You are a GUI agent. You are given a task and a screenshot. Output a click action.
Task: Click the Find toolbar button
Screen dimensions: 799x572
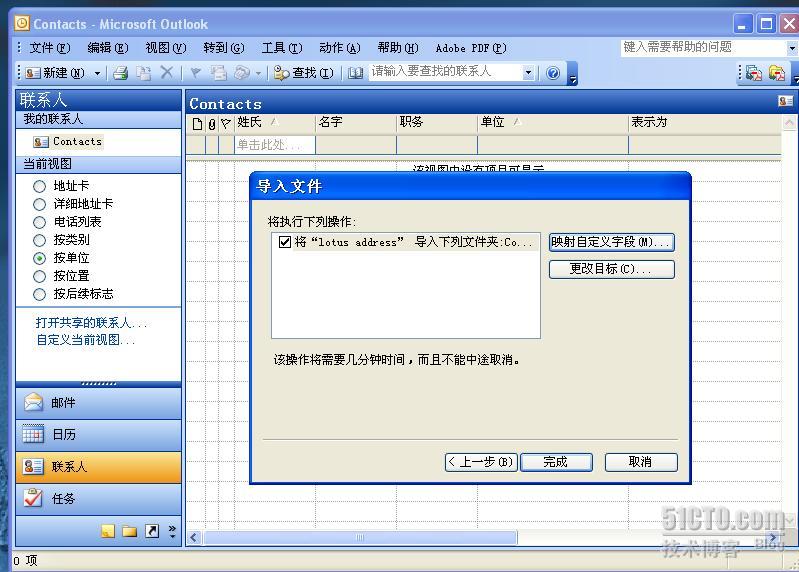304,73
